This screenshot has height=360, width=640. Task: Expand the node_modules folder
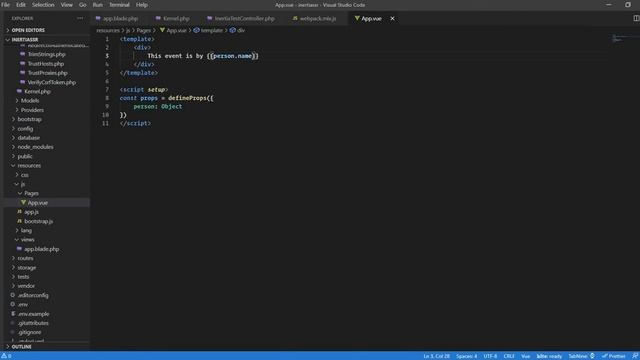35,147
